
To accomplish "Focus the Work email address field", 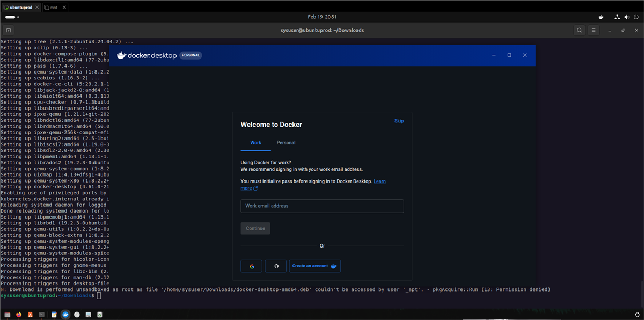I will coord(322,206).
